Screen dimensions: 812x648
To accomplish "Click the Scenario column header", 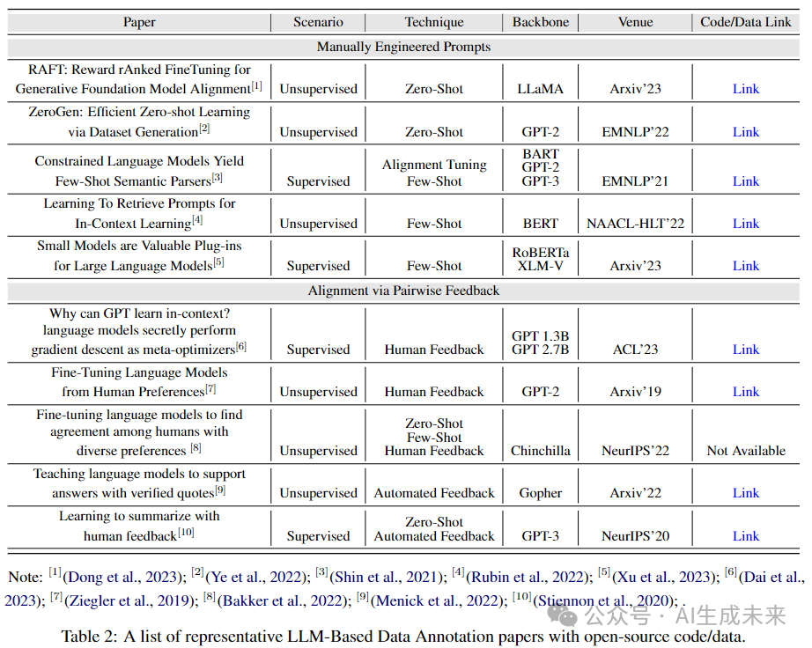I will tap(318, 22).
